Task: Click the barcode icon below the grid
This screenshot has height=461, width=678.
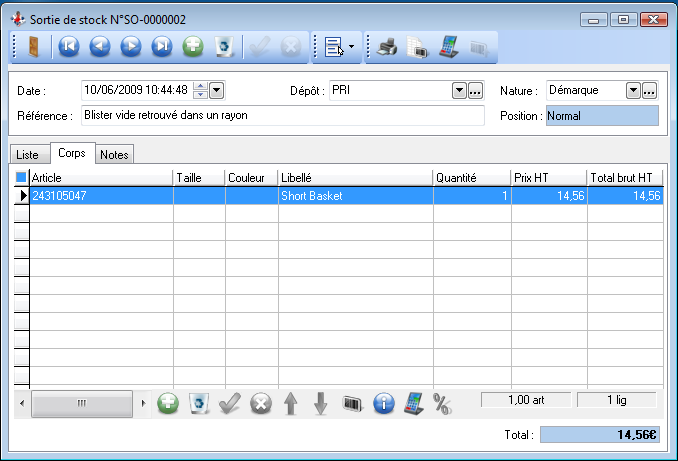Action: 351,403
